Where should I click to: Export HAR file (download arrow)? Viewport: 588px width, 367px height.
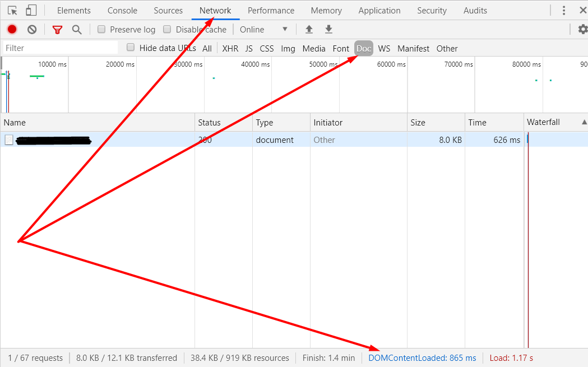click(x=328, y=29)
